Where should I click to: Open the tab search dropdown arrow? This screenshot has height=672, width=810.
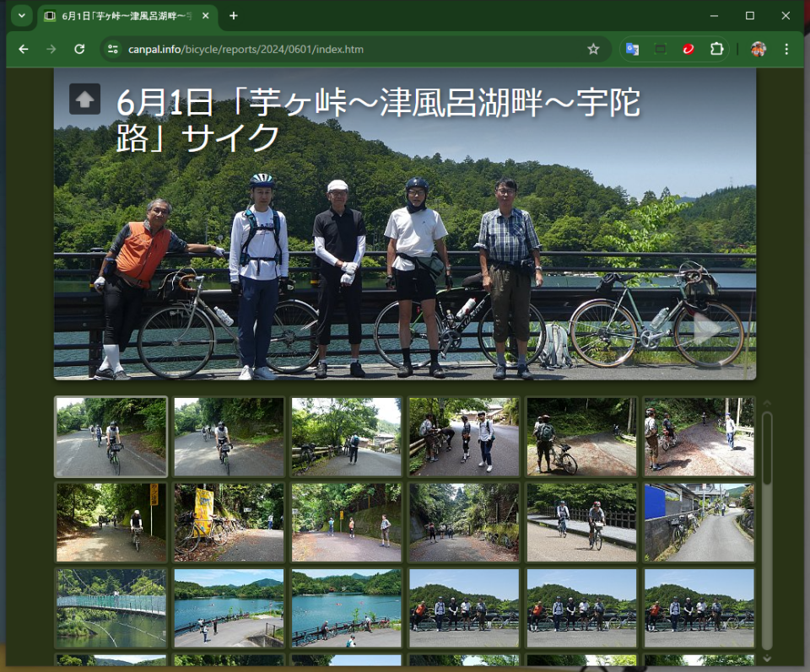tap(22, 15)
